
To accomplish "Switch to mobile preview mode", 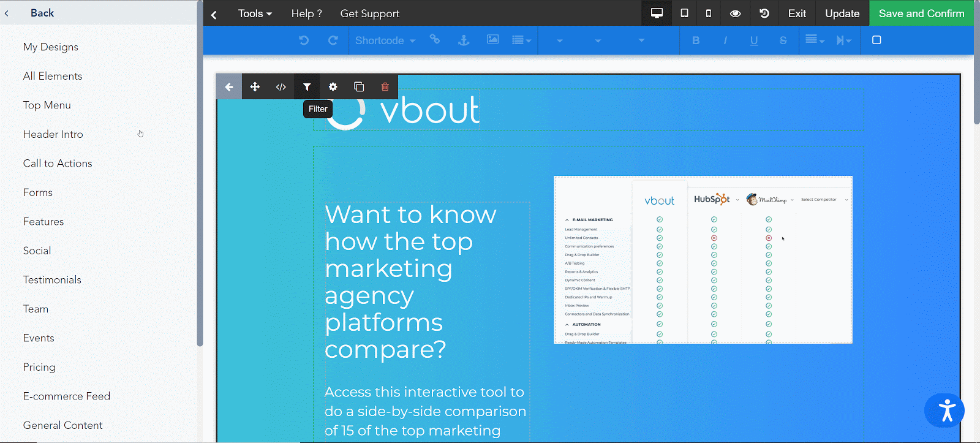I will (x=709, y=13).
